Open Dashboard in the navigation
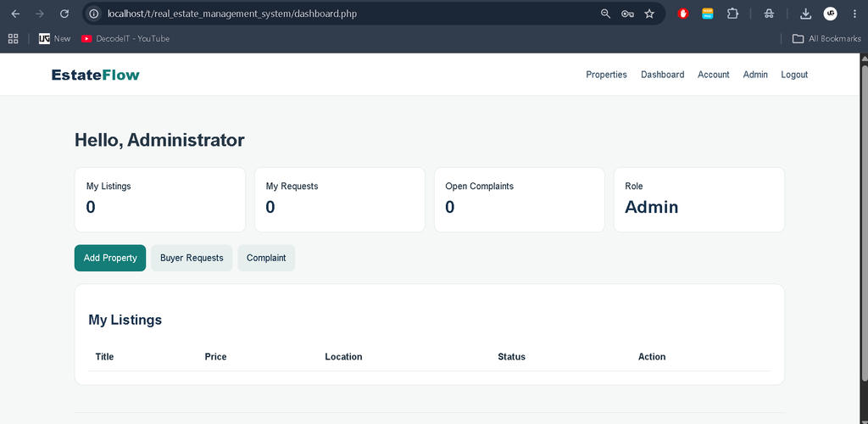The width and height of the screenshot is (868, 424). (663, 75)
